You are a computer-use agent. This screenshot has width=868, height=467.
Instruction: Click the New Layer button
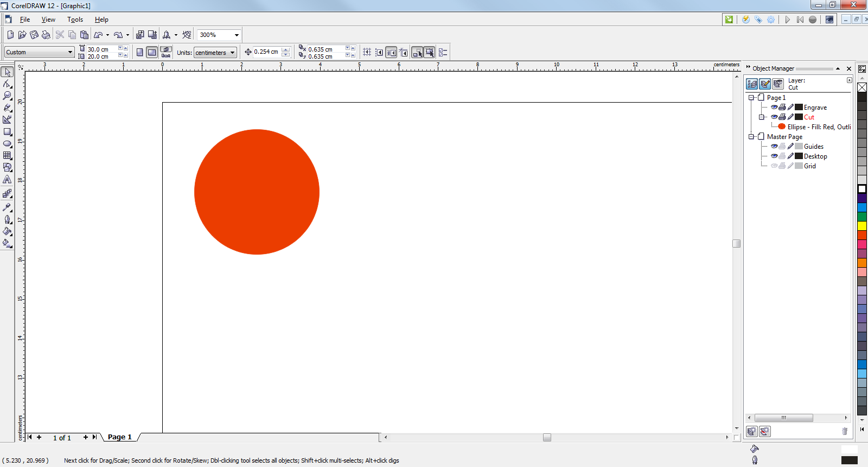click(x=752, y=431)
